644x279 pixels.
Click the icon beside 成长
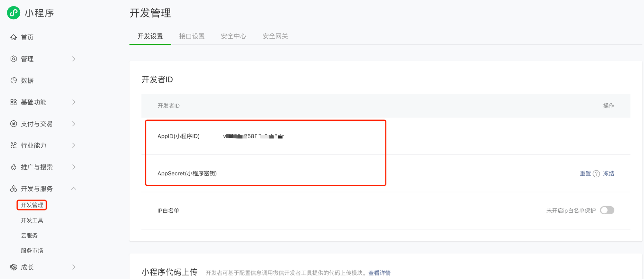point(14,267)
